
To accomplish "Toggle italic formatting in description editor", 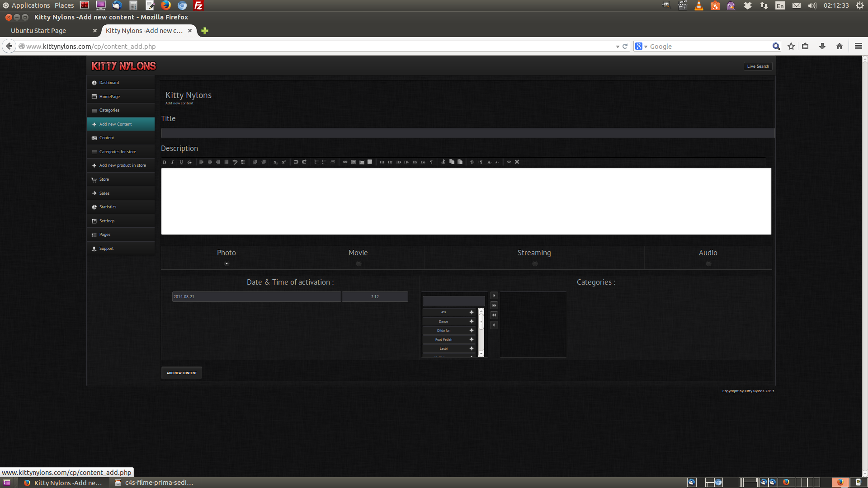I will coord(173,162).
